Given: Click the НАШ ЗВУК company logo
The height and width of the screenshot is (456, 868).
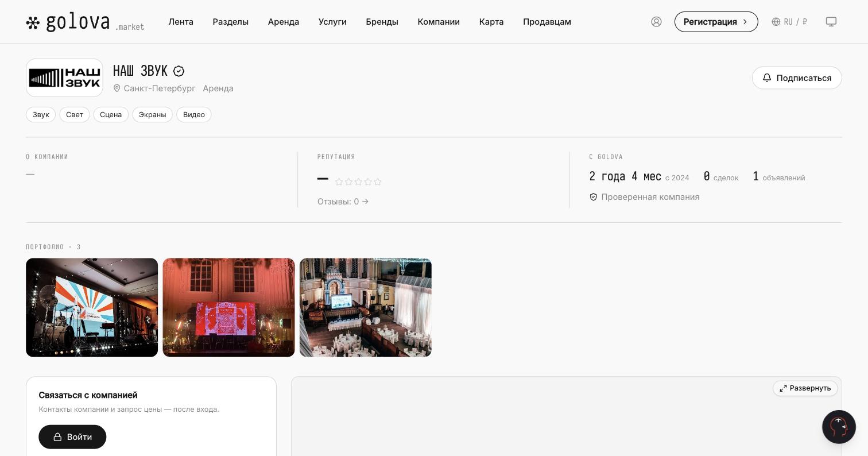Looking at the screenshot, I should (64, 78).
